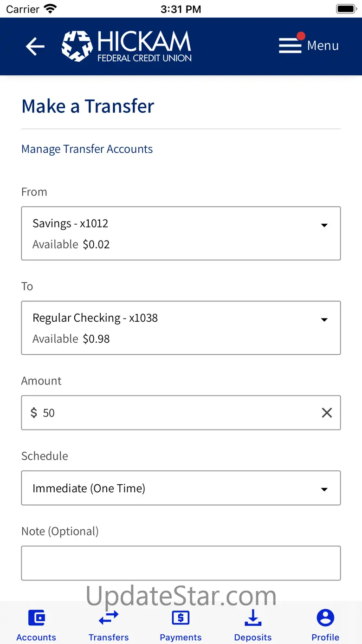362x644 pixels.
Task: Expand the To account dropdown
Action: pos(324,320)
